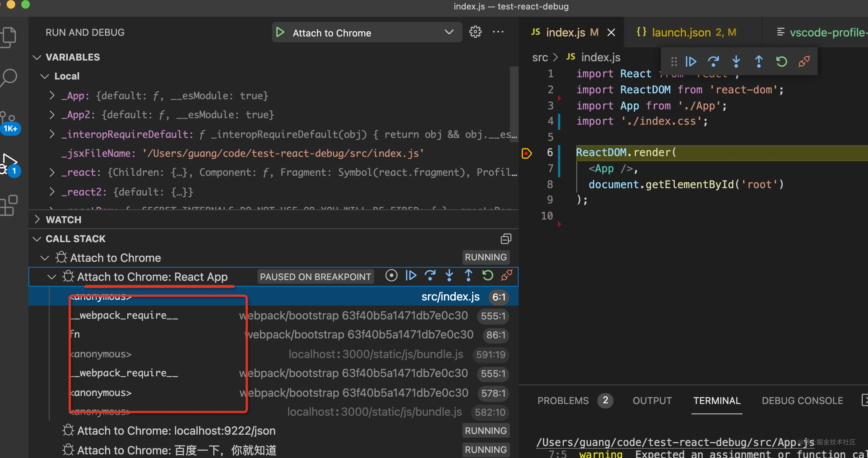Open launch configuration settings gear
Viewport: 868px width, 458px height.
click(475, 32)
